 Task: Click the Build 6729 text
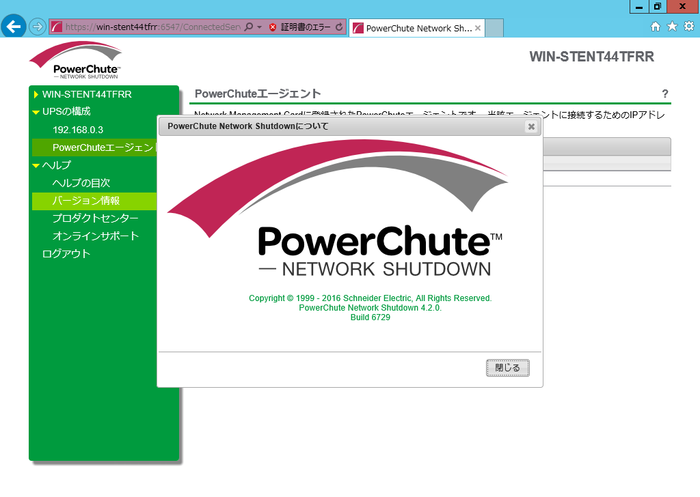pos(370,317)
